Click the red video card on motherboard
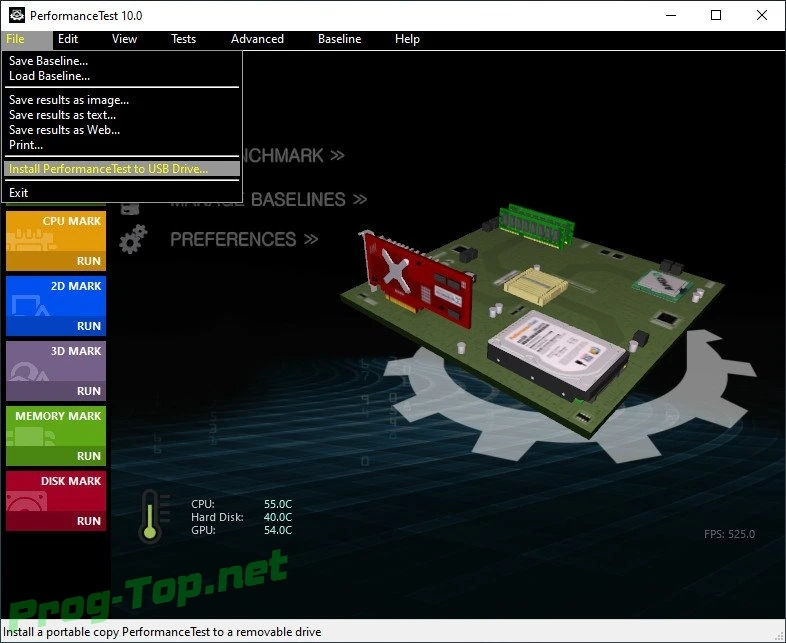The height and width of the screenshot is (643, 786). click(x=417, y=279)
